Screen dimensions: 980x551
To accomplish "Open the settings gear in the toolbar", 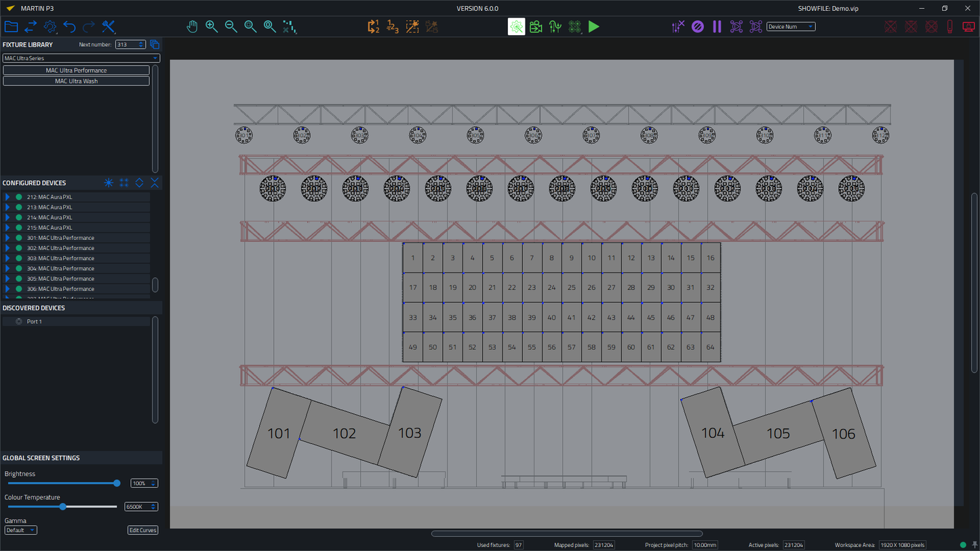I will [50, 26].
